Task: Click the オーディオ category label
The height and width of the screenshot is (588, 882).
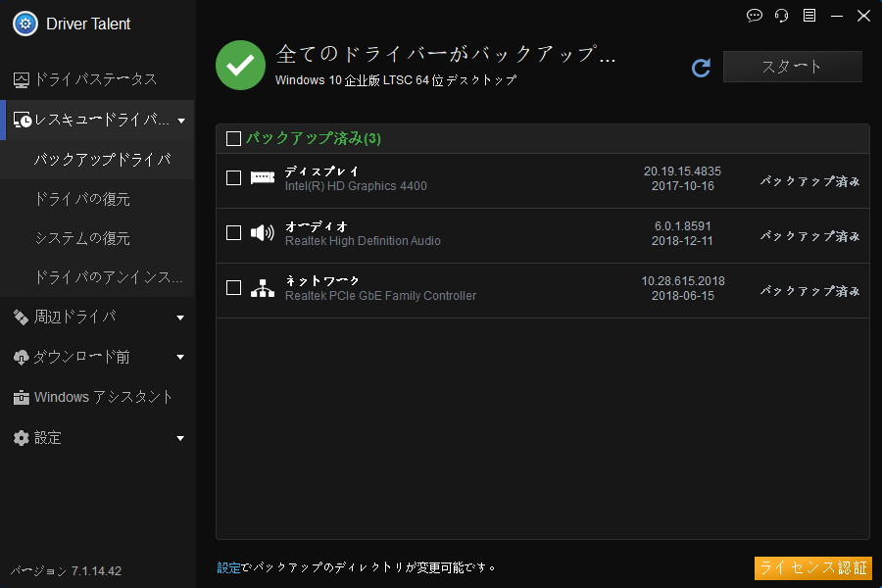Action: pyautogui.click(x=317, y=226)
